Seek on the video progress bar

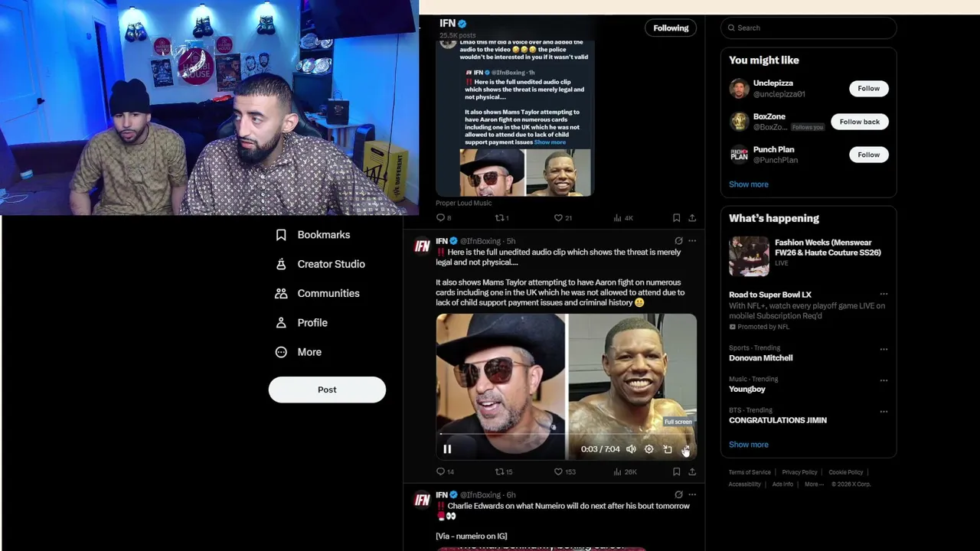click(566, 435)
